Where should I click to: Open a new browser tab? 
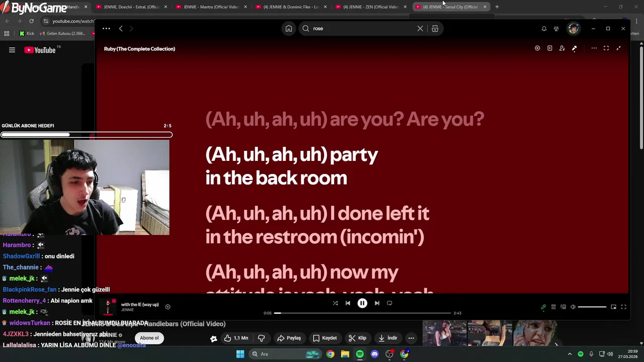[x=497, y=7]
